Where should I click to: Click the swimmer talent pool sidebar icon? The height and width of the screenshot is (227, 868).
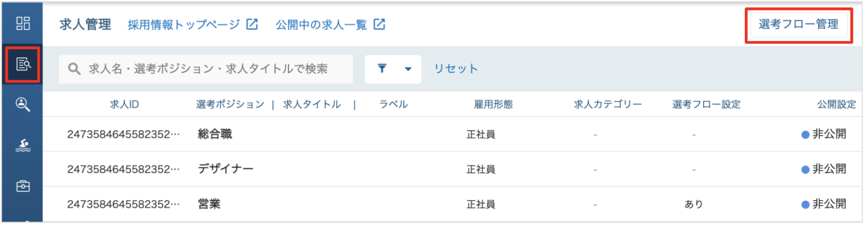pyautogui.click(x=23, y=145)
